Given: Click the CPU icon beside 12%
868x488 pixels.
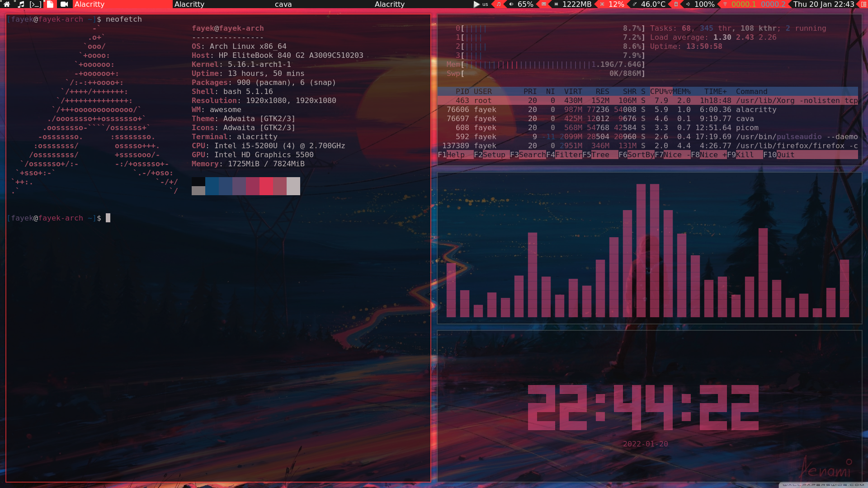Looking at the screenshot, I should (x=602, y=4).
